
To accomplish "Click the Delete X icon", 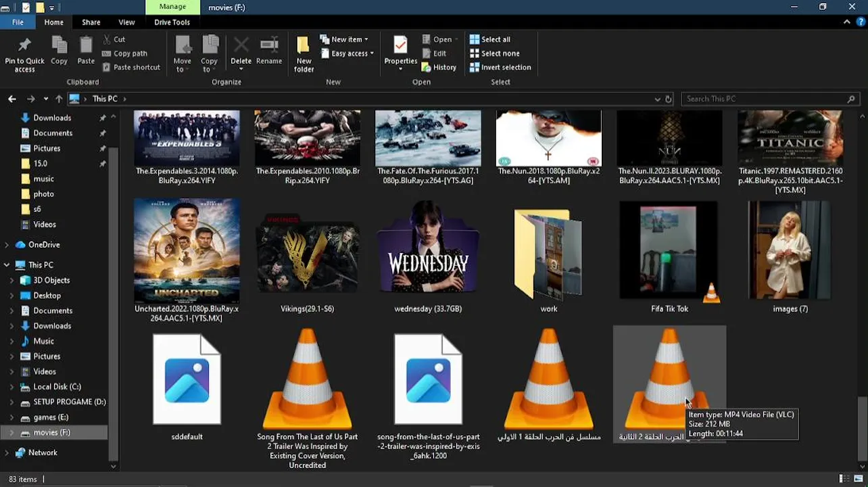I will point(241,45).
